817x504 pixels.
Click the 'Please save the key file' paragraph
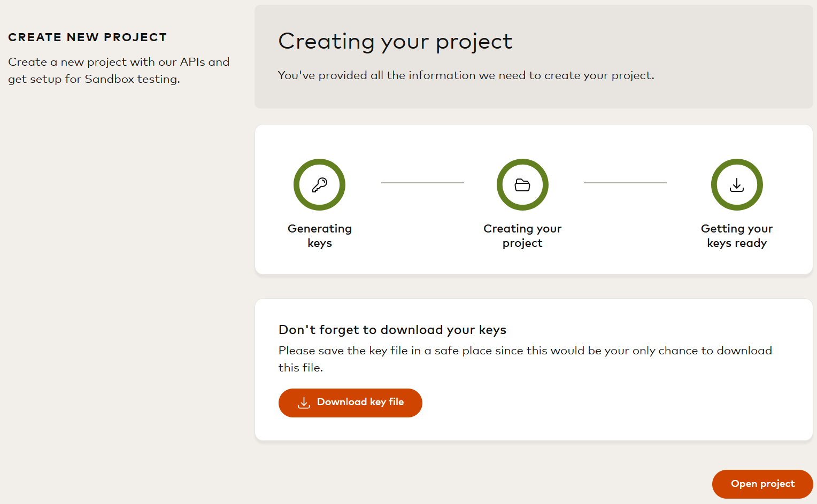525,351
